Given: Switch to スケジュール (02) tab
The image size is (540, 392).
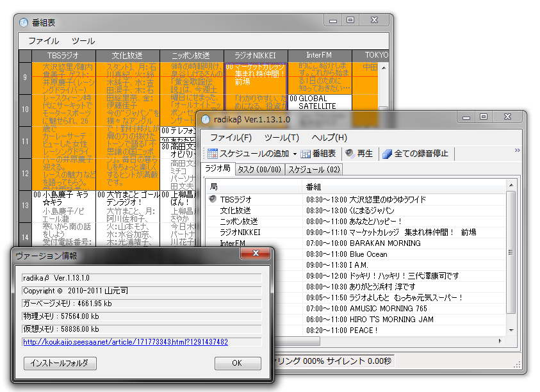Looking at the screenshot, I should coord(314,170).
